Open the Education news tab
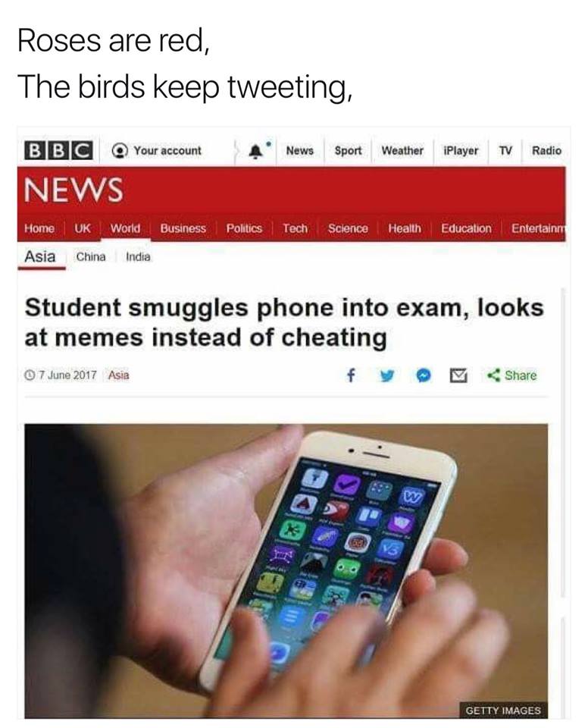 (x=466, y=228)
